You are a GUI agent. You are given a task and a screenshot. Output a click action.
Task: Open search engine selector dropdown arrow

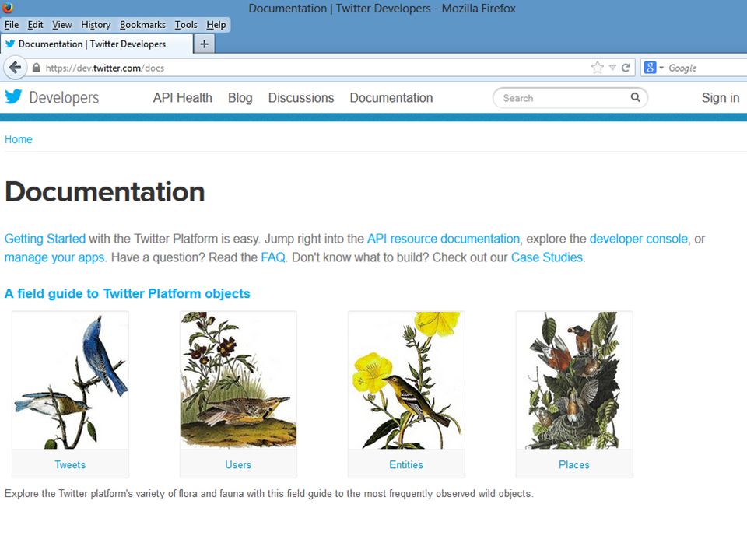661,68
